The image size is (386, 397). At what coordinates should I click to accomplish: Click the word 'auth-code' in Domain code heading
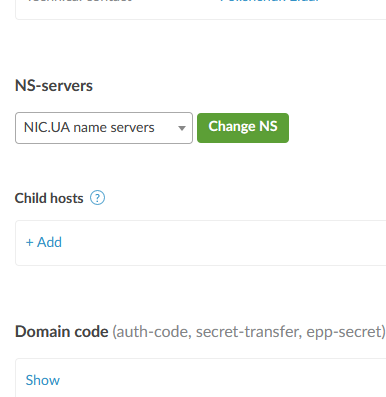pyautogui.click(x=153, y=332)
